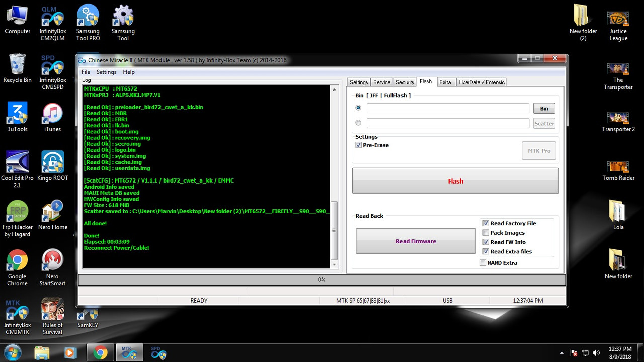Open Rules of Survival shortcut
This screenshot has height=362, width=644.
(53, 317)
